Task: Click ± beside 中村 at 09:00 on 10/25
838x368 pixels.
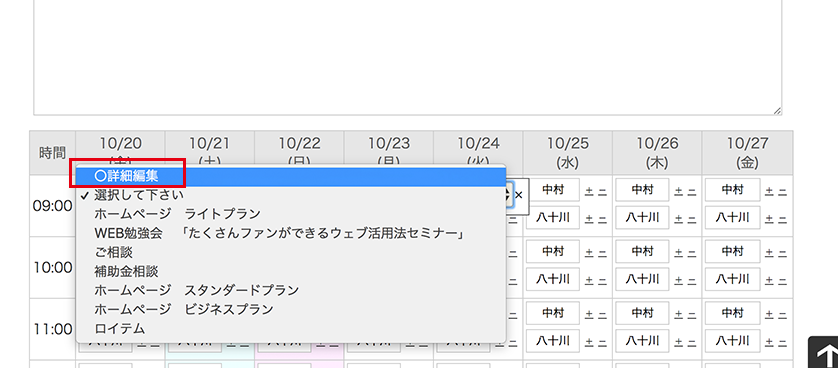Action: tap(589, 191)
